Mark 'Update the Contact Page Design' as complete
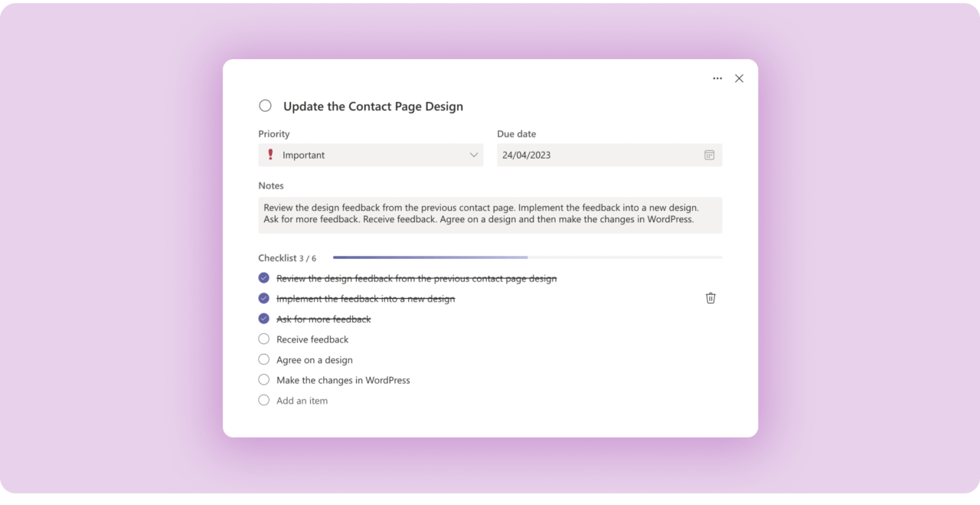This screenshot has width=980, height=505. click(x=265, y=105)
